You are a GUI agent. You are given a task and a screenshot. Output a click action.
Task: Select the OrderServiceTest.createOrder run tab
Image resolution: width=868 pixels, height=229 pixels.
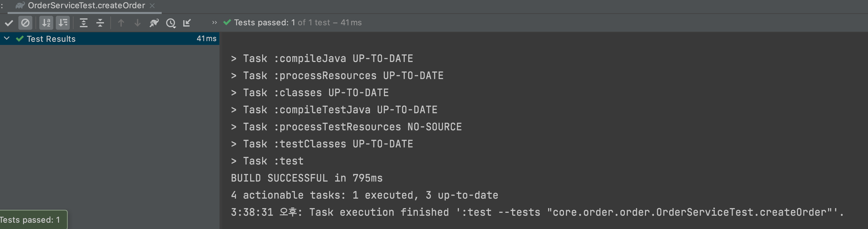point(86,5)
